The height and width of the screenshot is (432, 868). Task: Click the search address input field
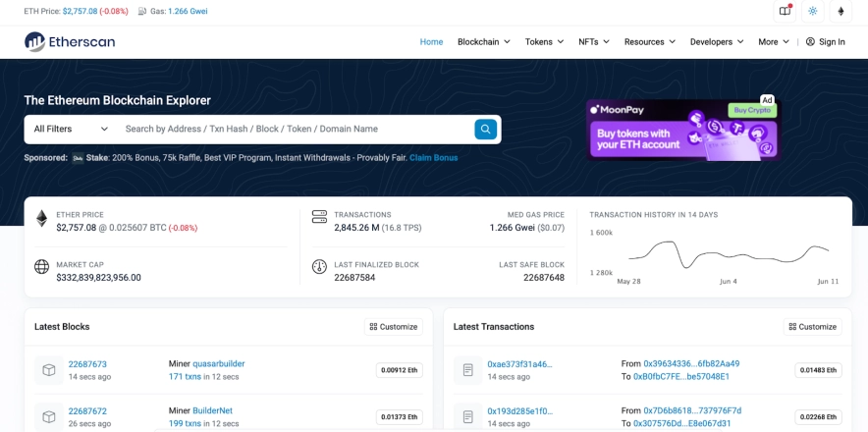295,129
